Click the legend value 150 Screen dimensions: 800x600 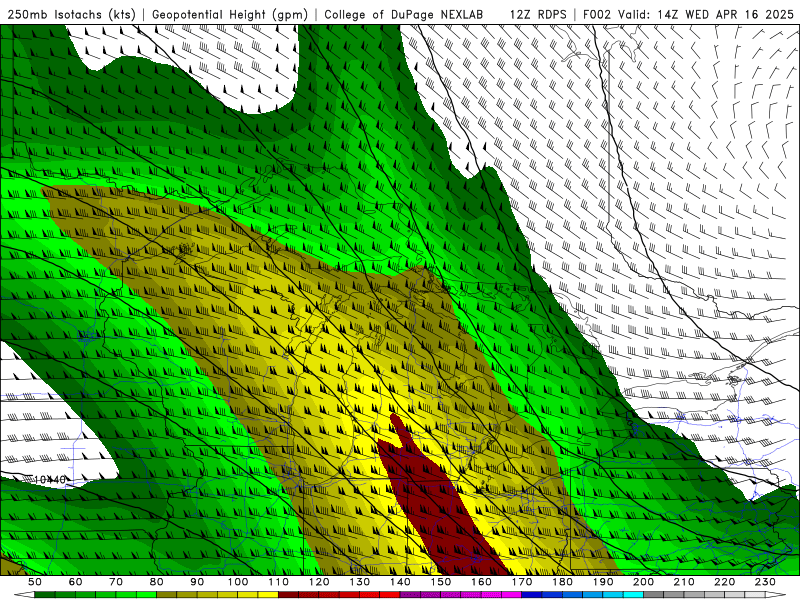pyautogui.click(x=441, y=582)
